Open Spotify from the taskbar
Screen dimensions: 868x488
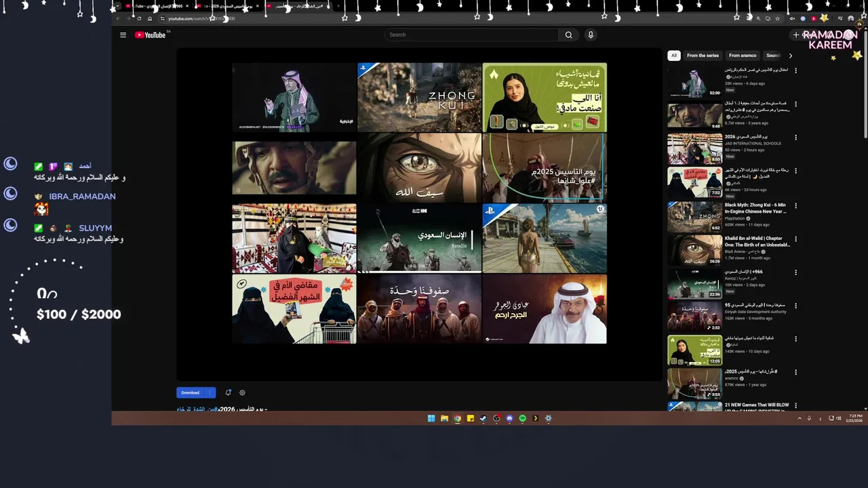pos(522,418)
